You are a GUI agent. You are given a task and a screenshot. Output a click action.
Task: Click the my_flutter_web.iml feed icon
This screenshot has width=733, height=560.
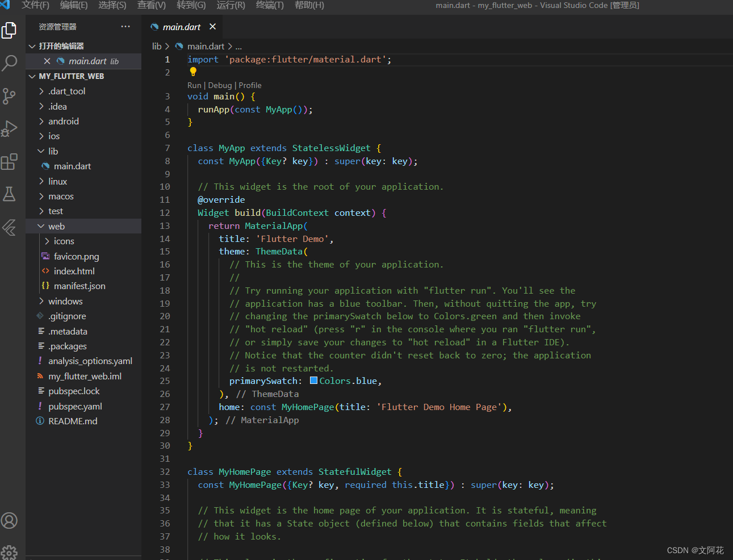pos(40,377)
